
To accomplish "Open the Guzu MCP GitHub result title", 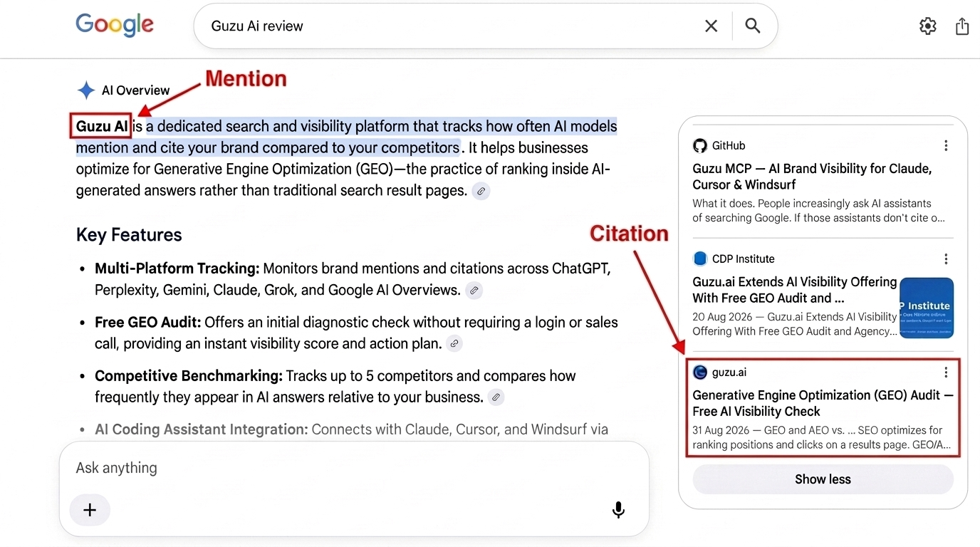I will [812, 177].
